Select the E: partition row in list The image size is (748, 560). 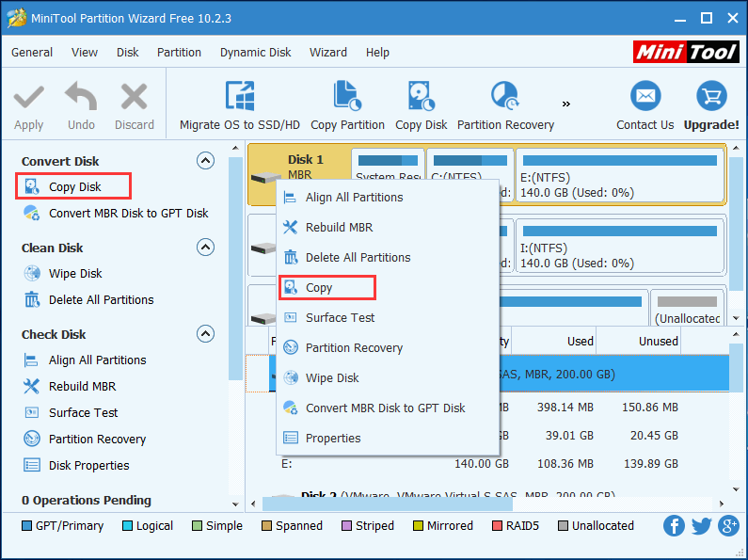487,464
